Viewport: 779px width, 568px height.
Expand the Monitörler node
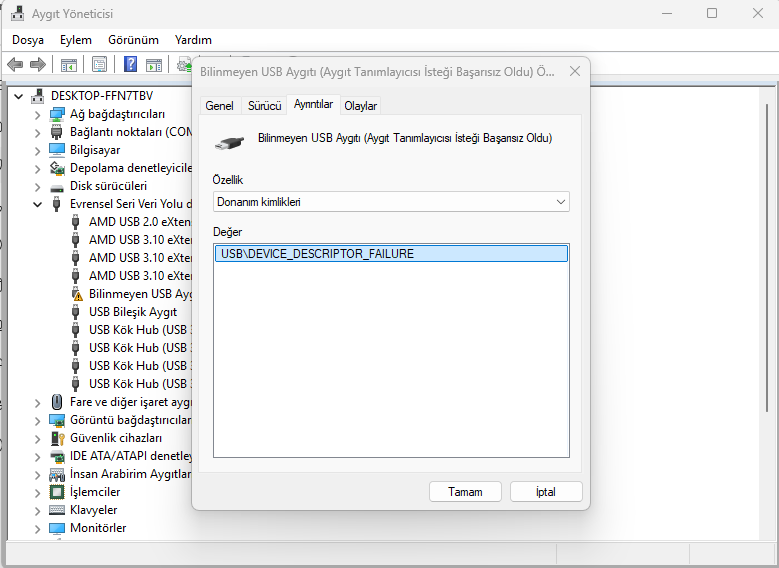tap(38, 528)
